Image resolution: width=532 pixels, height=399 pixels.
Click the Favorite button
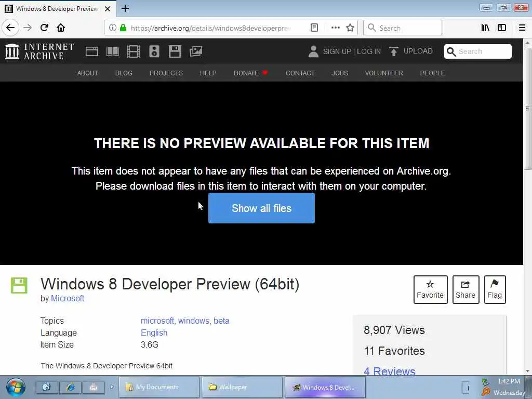[x=430, y=289]
